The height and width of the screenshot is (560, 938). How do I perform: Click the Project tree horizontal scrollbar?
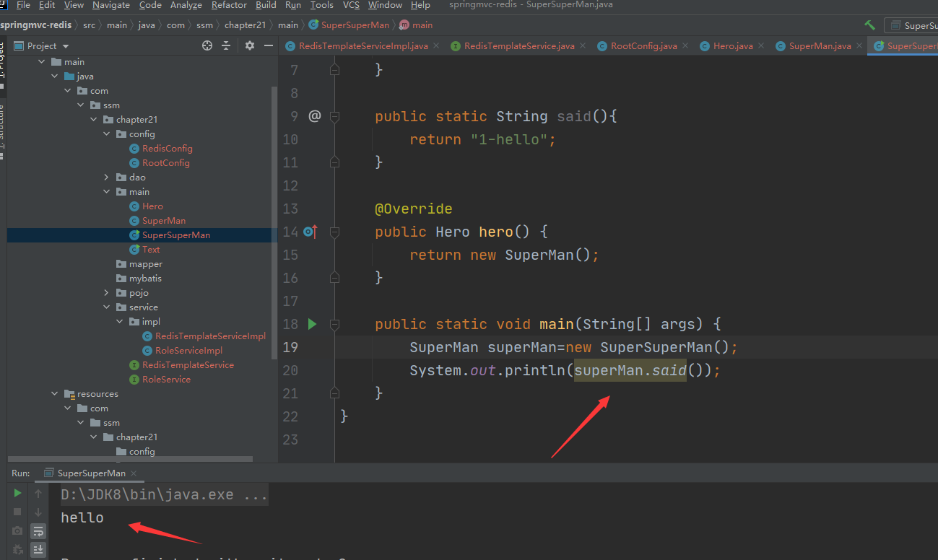tap(130, 459)
